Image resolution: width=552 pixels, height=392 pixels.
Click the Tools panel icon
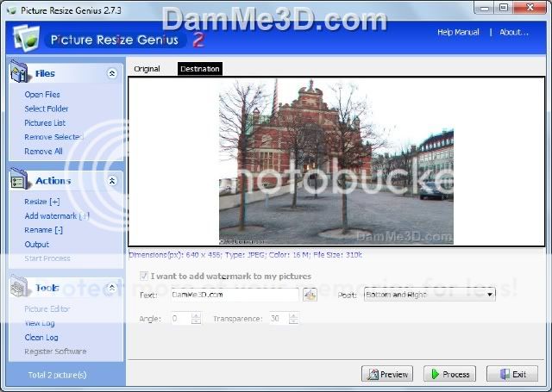coord(20,287)
